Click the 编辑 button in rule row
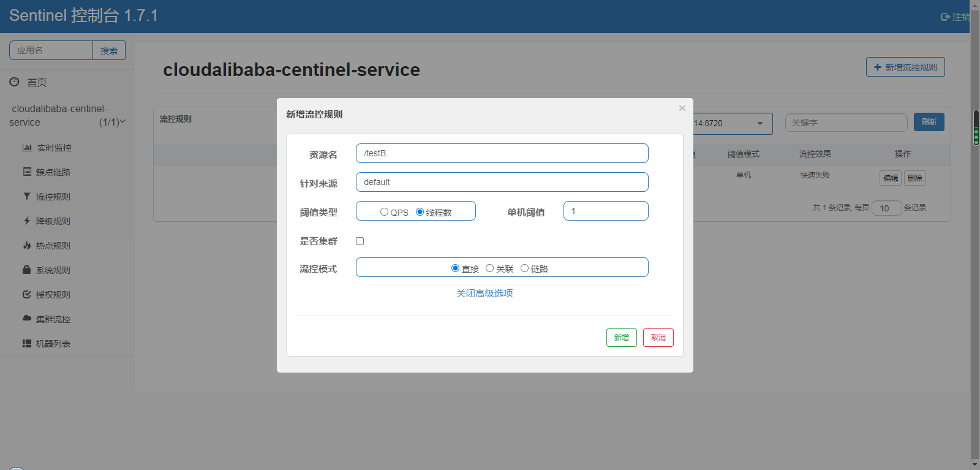Image resolution: width=980 pixels, height=470 pixels. [x=891, y=178]
